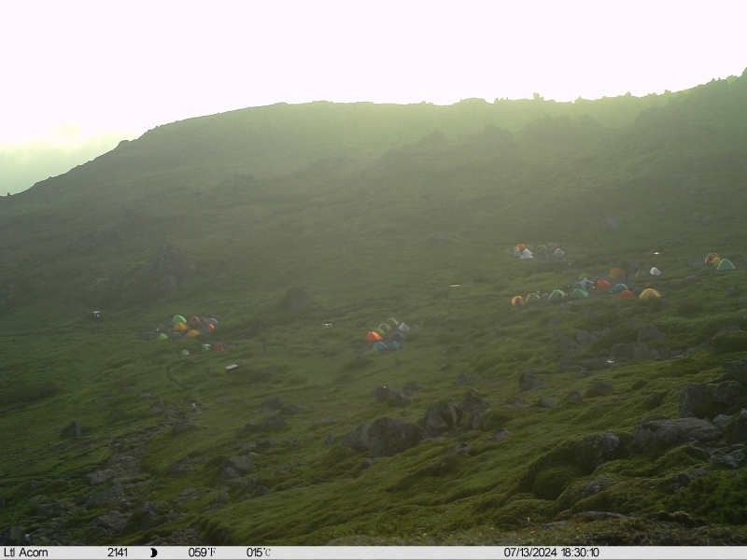The image size is (747, 560).
Task: Click the green tent at far right edge
Action: click(x=726, y=265)
